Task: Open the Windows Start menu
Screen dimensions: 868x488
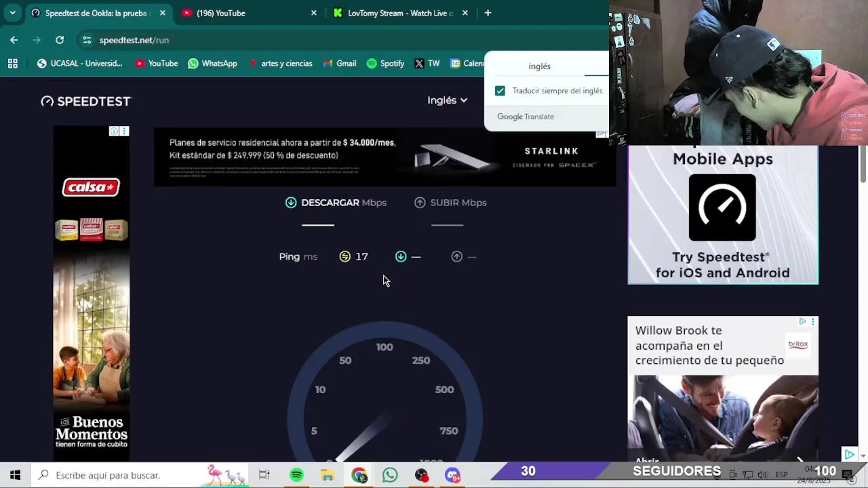Action: 15,475
